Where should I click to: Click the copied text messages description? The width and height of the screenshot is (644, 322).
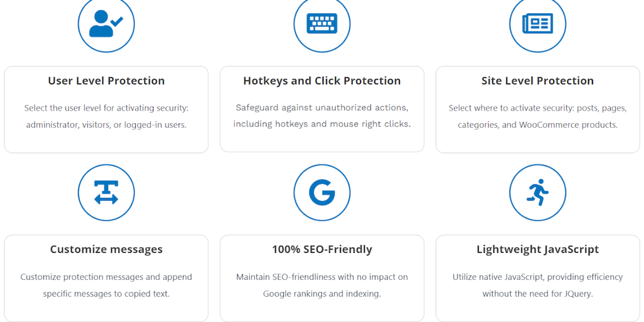click(106, 285)
